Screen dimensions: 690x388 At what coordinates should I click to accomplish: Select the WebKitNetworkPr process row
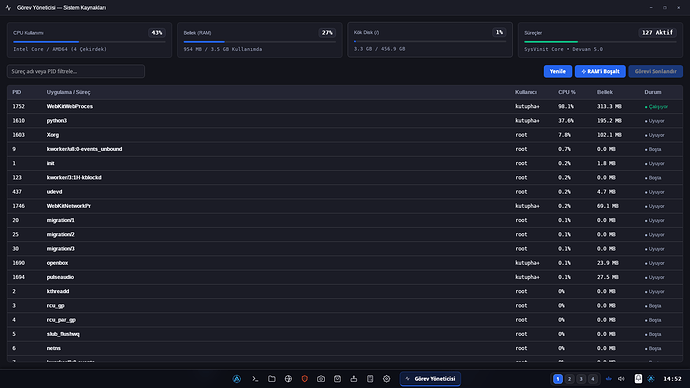pos(345,206)
